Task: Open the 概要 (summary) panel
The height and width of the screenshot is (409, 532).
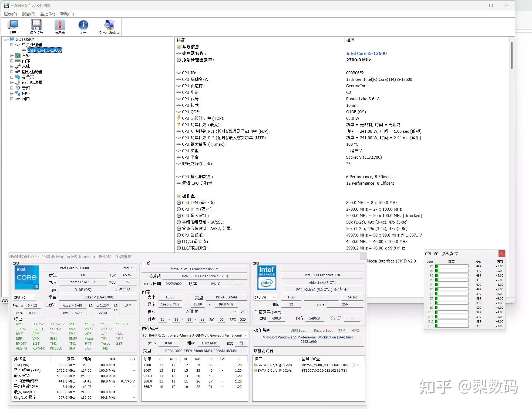Action: click(13, 26)
